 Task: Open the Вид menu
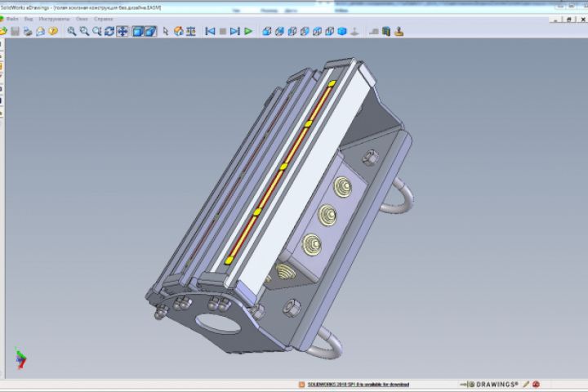point(29,19)
